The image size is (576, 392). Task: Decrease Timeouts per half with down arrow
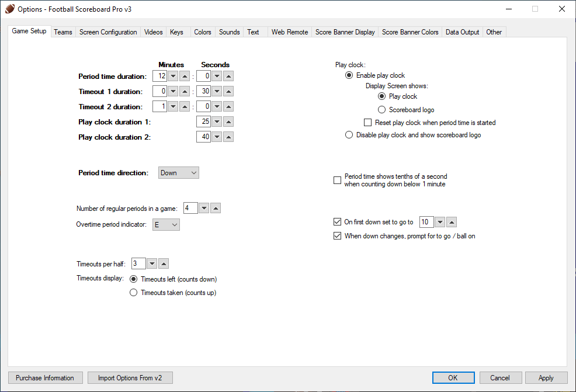[152, 264]
